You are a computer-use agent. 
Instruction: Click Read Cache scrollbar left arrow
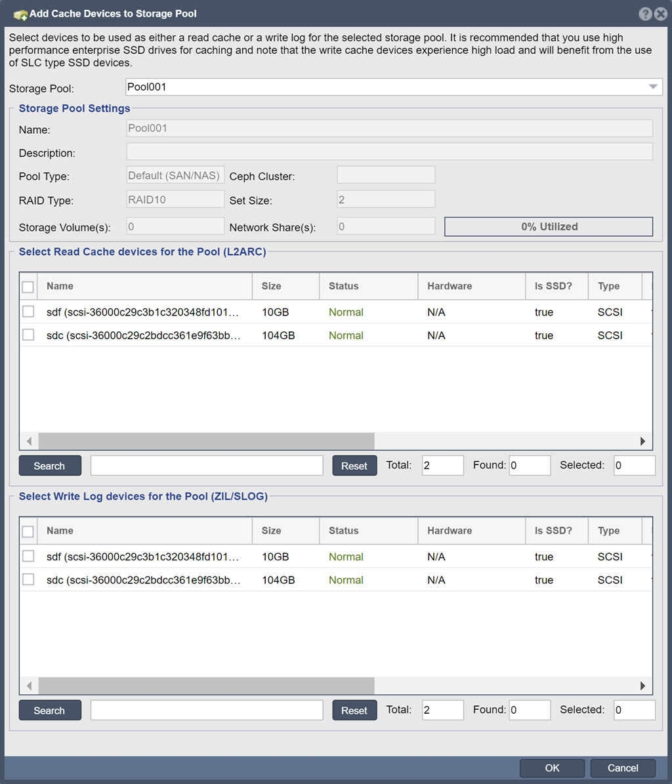click(29, 441)
